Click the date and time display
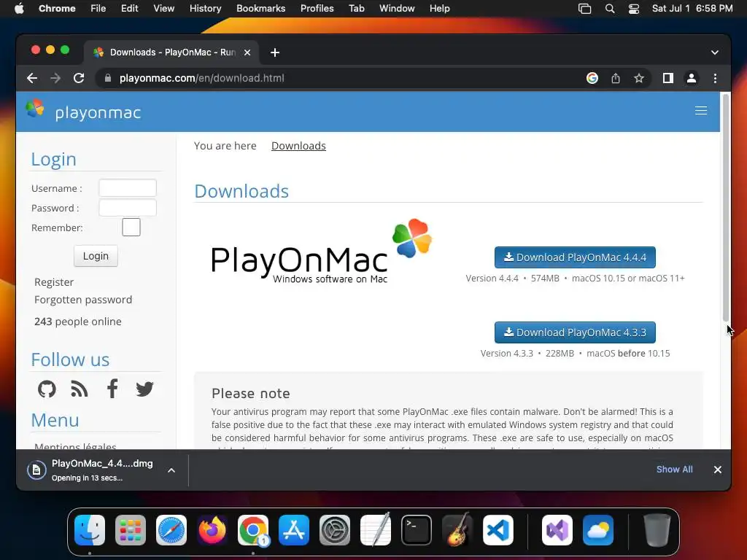This screenshot has height=560, width=747. [692, 9]
